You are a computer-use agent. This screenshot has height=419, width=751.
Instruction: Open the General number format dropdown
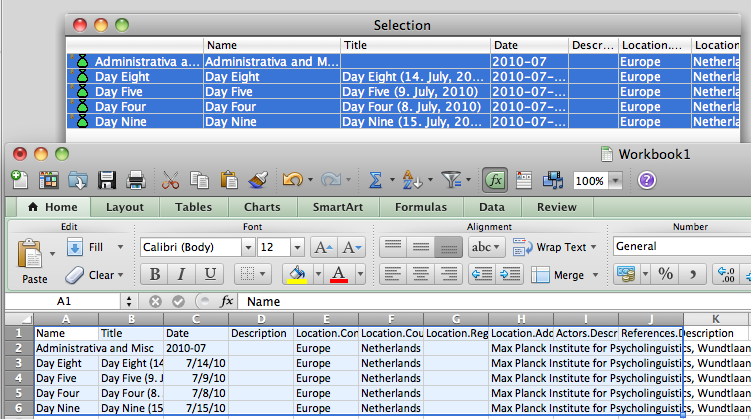pyautogui.click(x=678, y=246)
